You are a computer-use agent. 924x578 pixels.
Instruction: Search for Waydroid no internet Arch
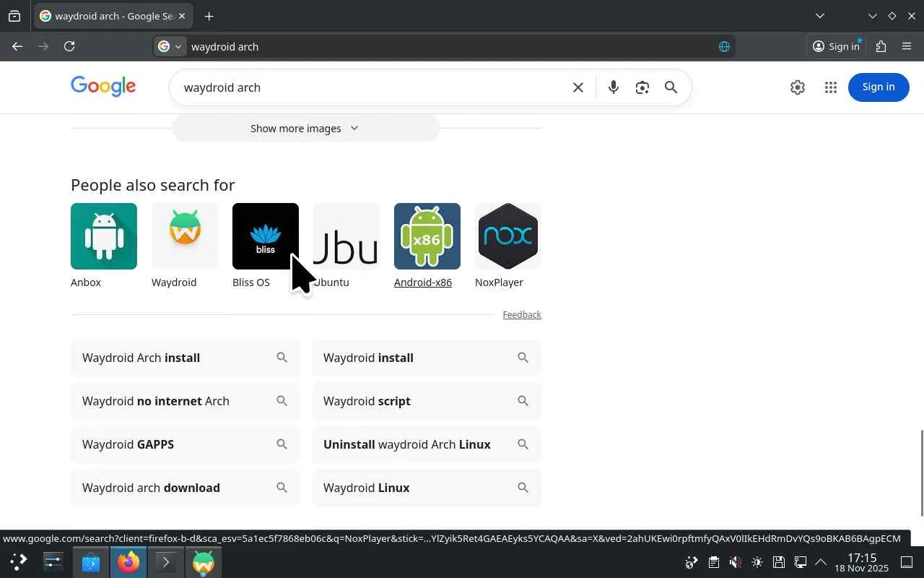point(185,401)
